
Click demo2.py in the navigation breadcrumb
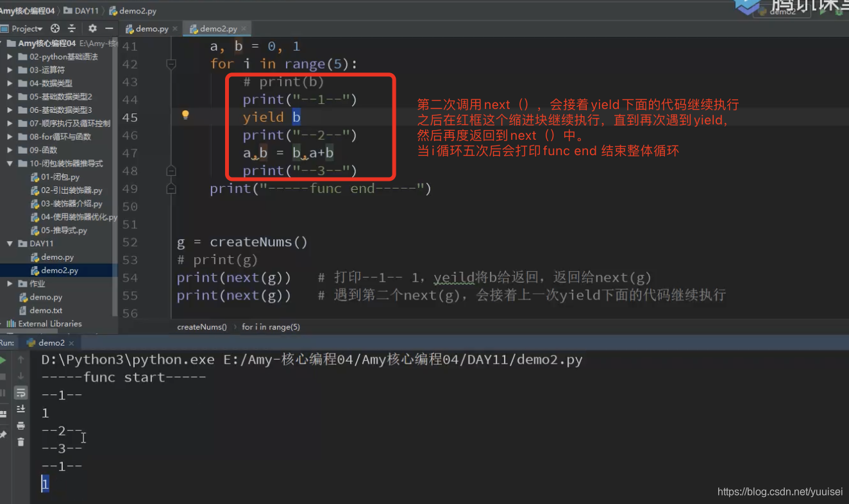point(133,11)
